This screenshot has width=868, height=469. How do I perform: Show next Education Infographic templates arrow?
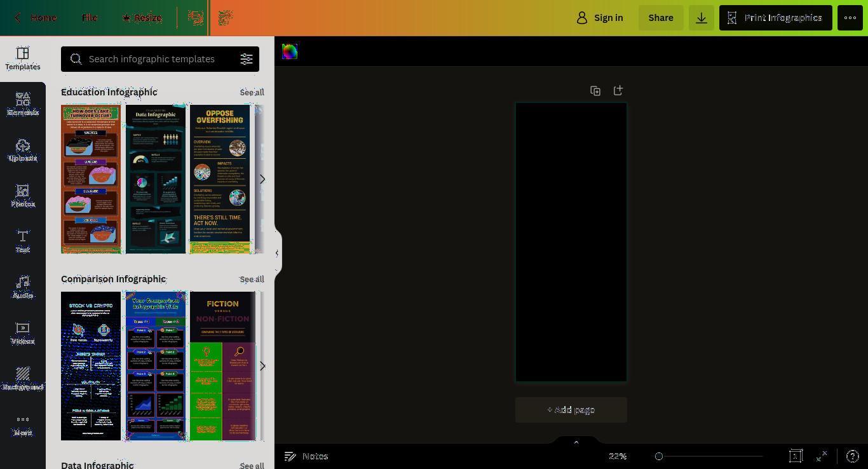click(x=262, y=179)
